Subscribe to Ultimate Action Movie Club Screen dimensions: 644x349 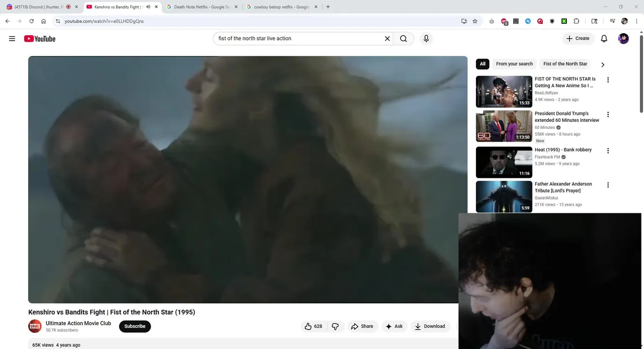(x=135, y=326)
